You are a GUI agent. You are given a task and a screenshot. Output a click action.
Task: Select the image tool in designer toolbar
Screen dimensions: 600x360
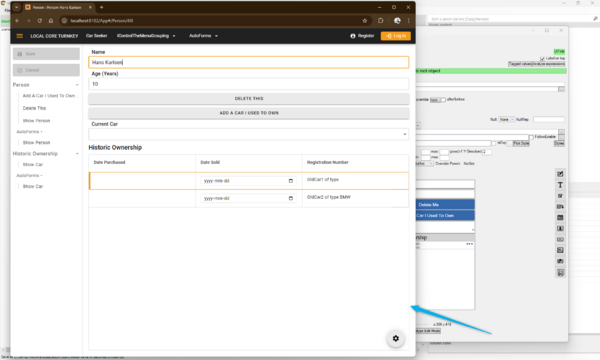[560, 228]
